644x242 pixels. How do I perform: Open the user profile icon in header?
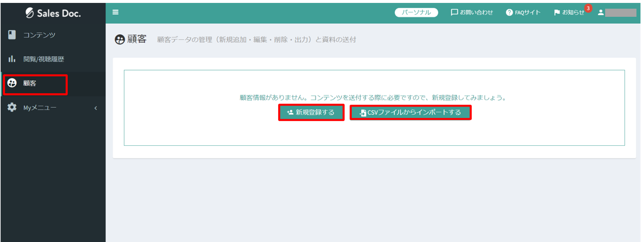coord(601,12)
